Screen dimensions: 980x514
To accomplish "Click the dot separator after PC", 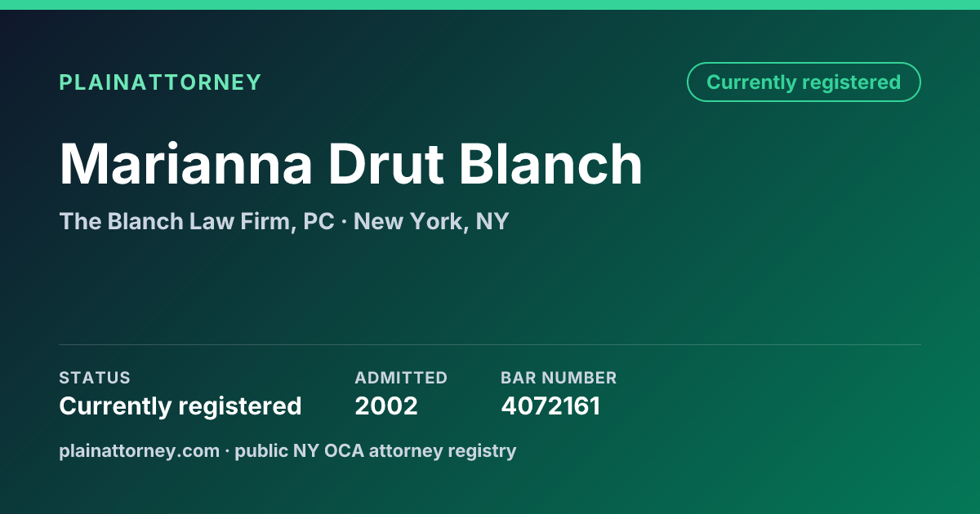I will (x=345, y=222).
